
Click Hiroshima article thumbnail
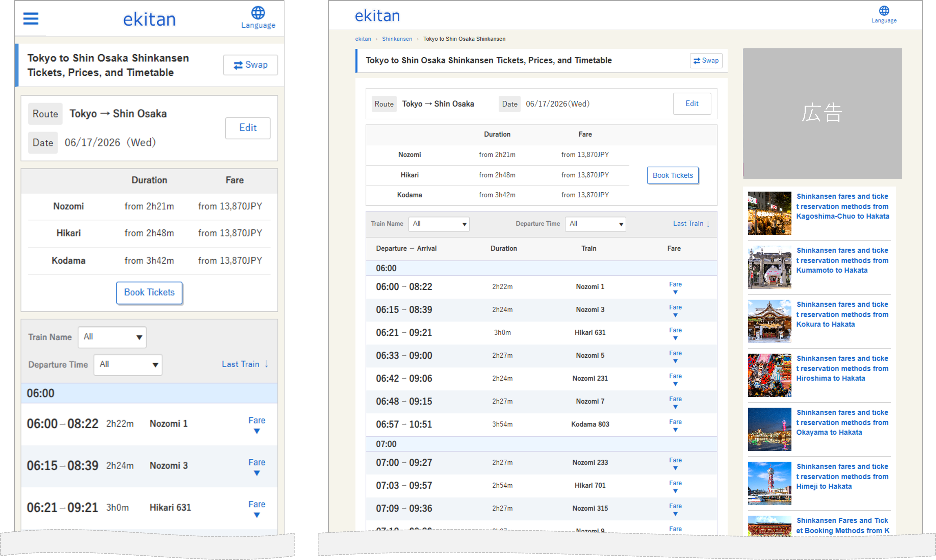769,375
